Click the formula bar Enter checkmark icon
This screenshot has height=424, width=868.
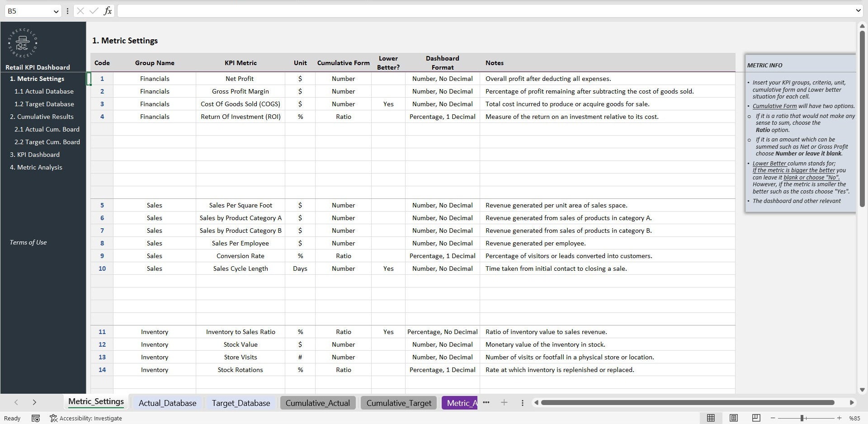(94, 11)
